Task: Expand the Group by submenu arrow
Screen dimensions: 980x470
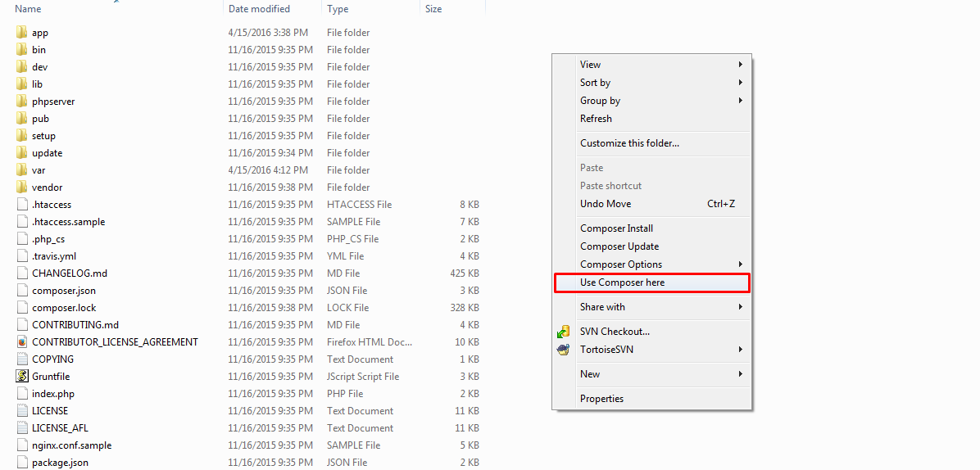Action: 741,101
